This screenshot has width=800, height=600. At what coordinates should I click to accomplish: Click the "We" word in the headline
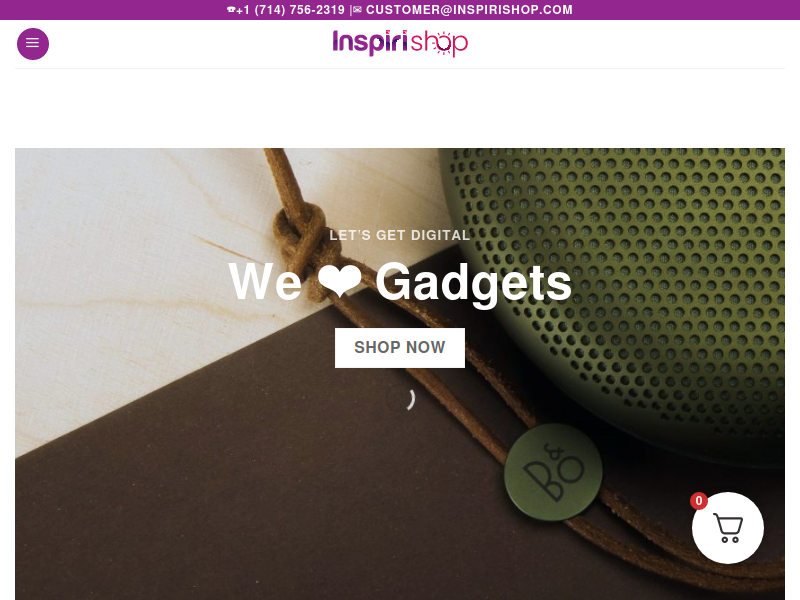[x=265, y=281]
